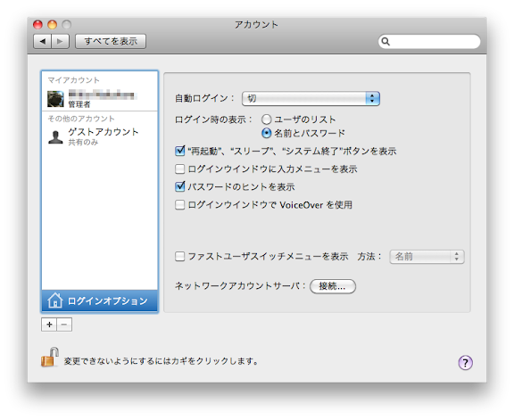The width and height of the screenshot is (514, 420).
Task: Click the search field in toolbar
Action: click(x=429, y=42)
